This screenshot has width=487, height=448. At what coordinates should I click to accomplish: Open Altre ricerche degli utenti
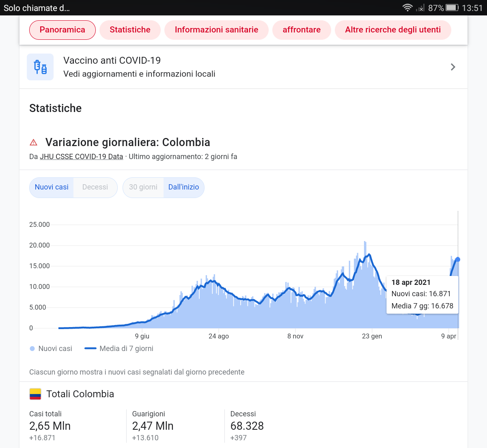[x=392, y=30]
